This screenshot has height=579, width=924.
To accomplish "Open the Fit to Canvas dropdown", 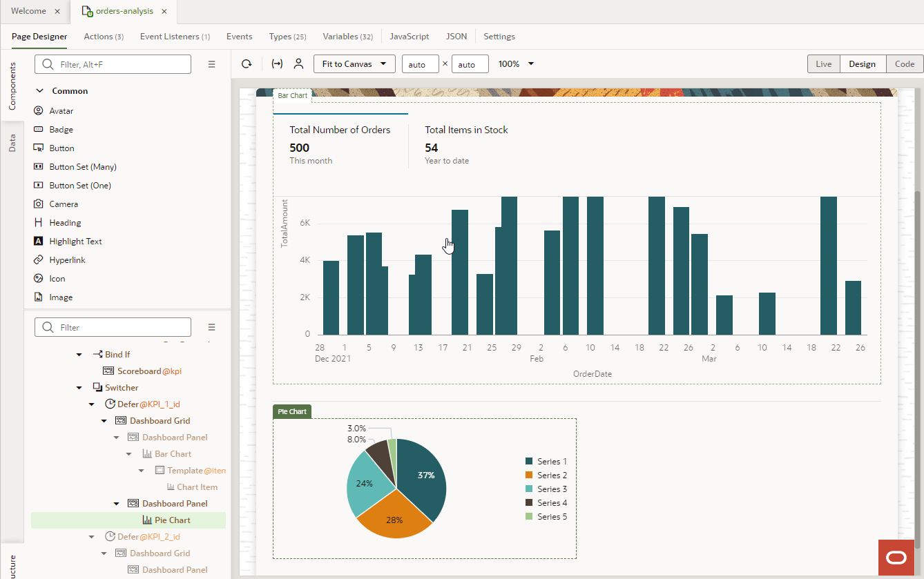I will [x=354, y=63].
